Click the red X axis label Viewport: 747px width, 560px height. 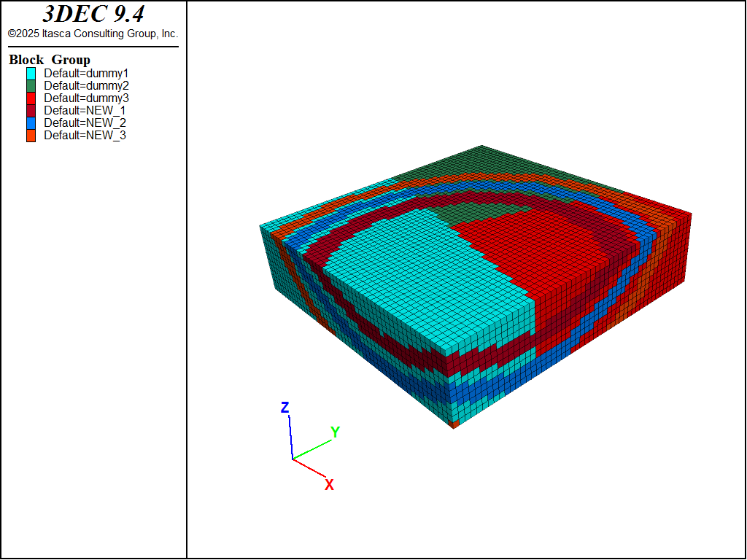click(329, 485)
